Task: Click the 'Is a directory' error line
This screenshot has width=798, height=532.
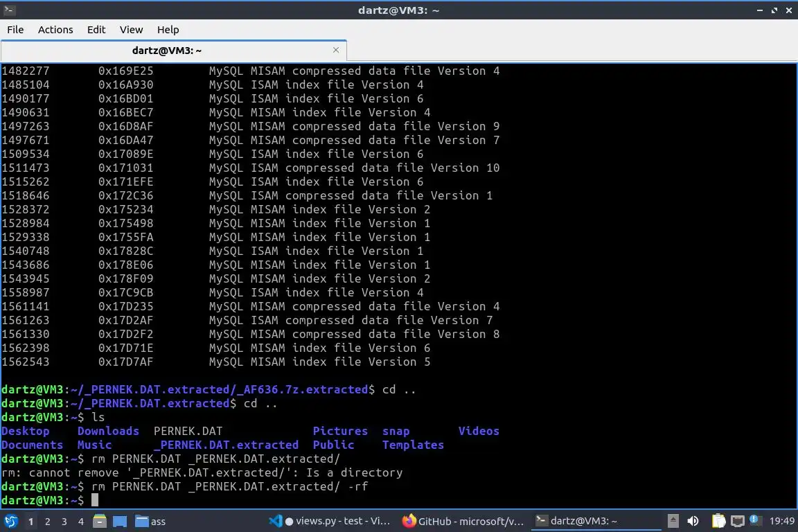Action: [202, 472]
